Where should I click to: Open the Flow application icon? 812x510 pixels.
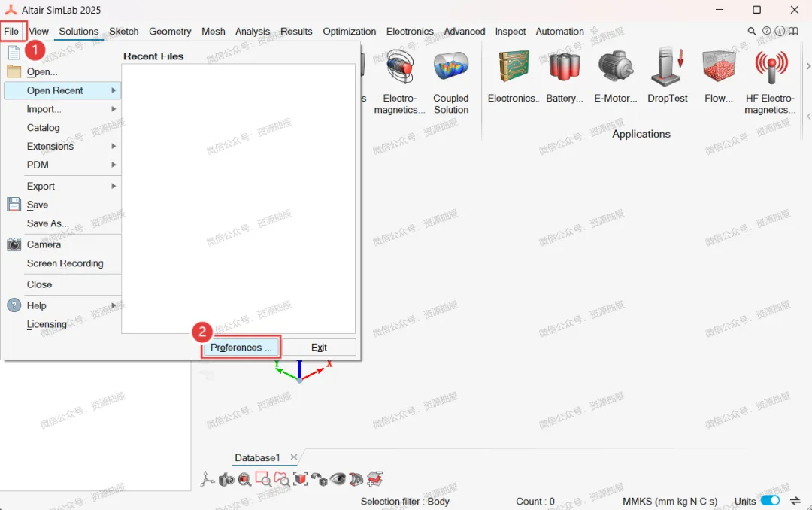coord(719,67)
